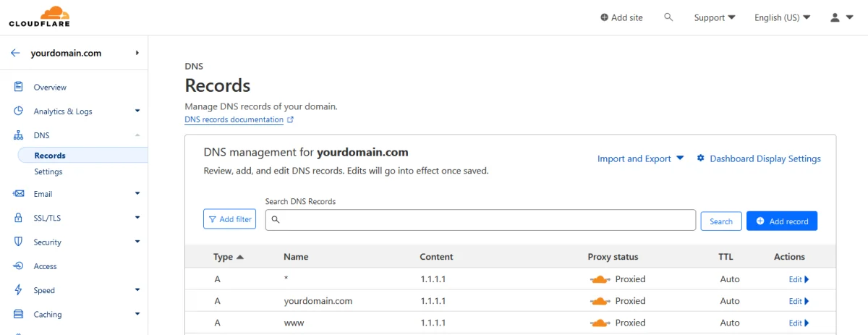
Task: Click the Name column header
Action: (x=296, y=257)
